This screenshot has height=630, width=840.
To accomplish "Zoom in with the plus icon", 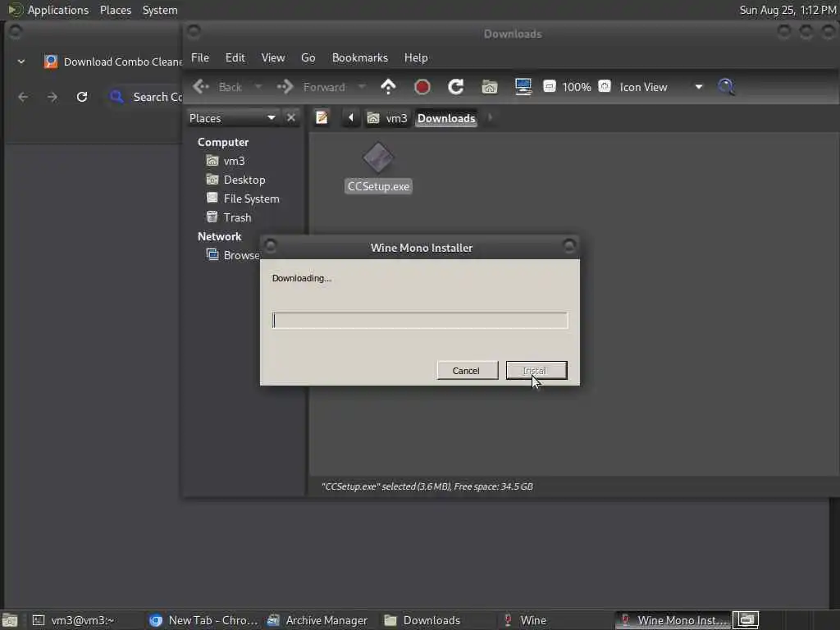I will click(x=605, y=86).
